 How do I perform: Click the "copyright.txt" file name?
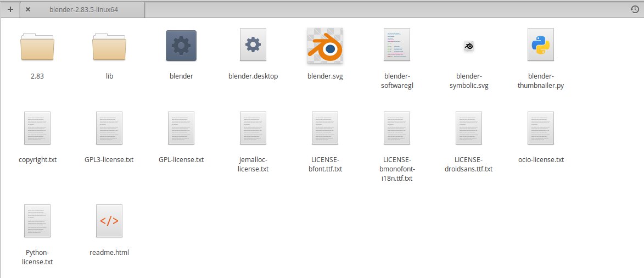click(x=37, y=159)
